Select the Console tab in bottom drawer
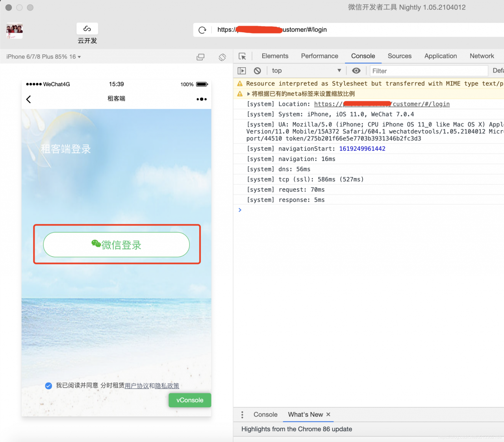The width and height of the screenshot is (504, 442). 265,414
